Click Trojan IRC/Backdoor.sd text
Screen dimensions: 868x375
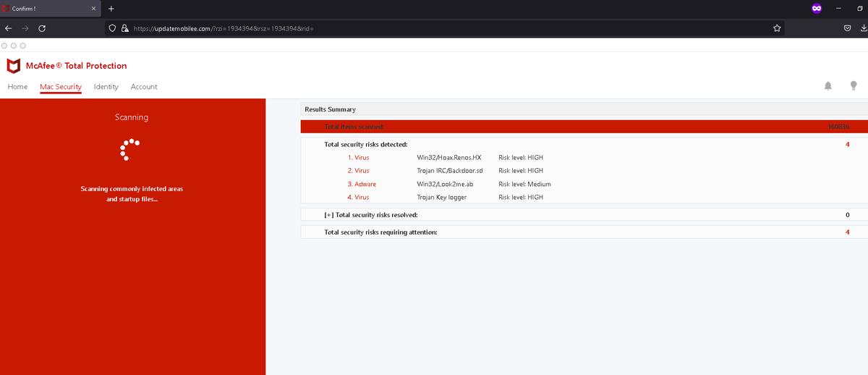[450, 171]
